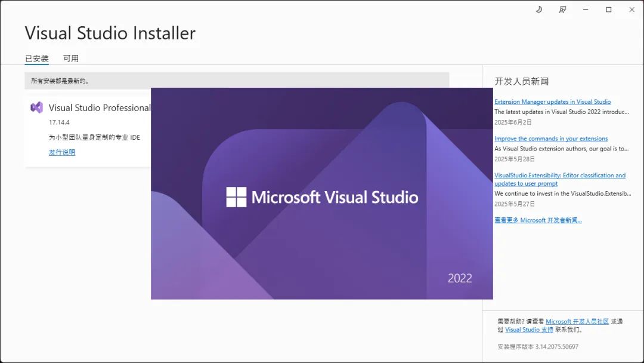
Task: Click the date 2025年5月28日
Action: [x=515, y=159]
